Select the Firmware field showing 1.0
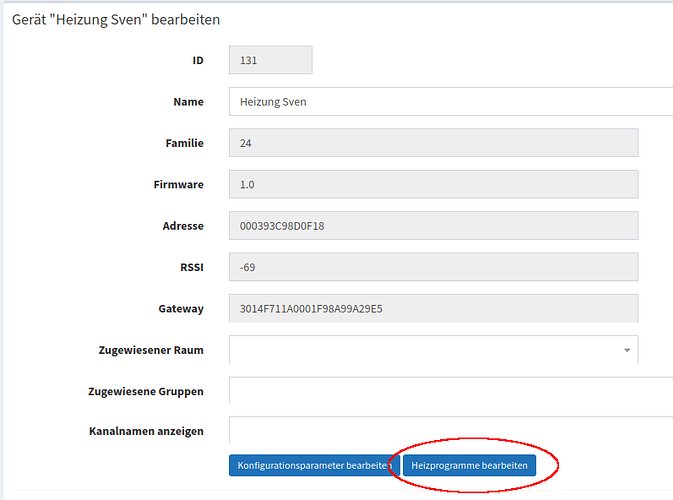This screenshot has height=500, width=673. (433, 185)
